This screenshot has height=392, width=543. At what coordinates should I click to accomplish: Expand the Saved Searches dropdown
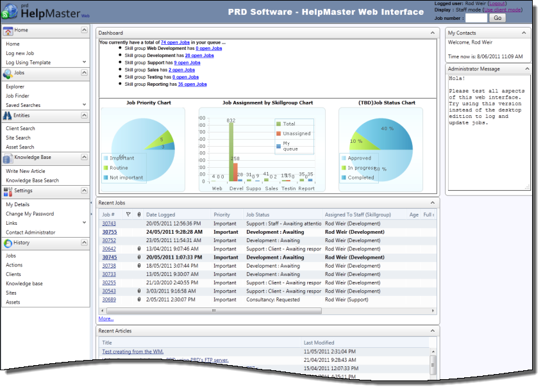coord(84,104)
